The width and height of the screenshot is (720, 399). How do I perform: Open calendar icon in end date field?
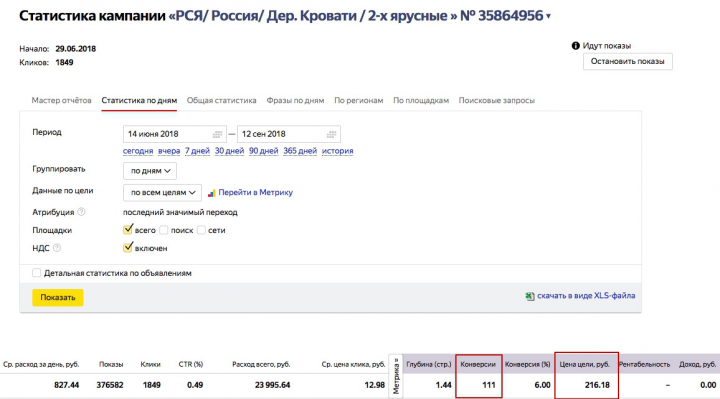pyautogui.click(x=331, y=134)
